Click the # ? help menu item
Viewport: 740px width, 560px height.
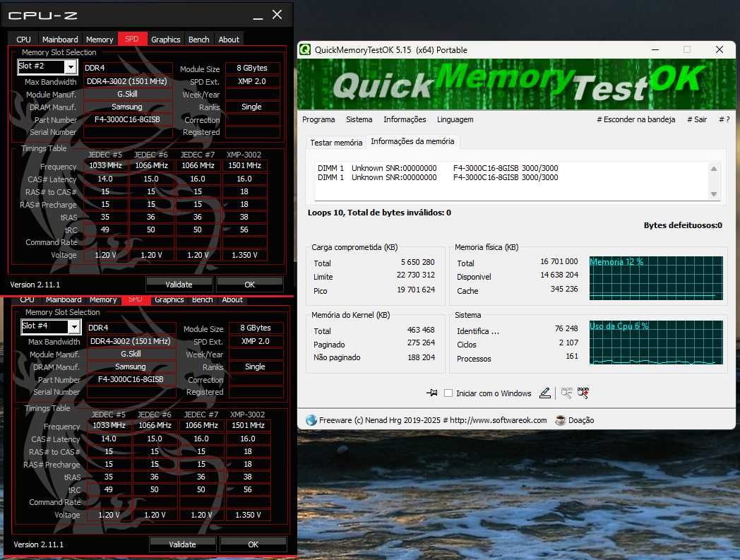pos(724,119)
